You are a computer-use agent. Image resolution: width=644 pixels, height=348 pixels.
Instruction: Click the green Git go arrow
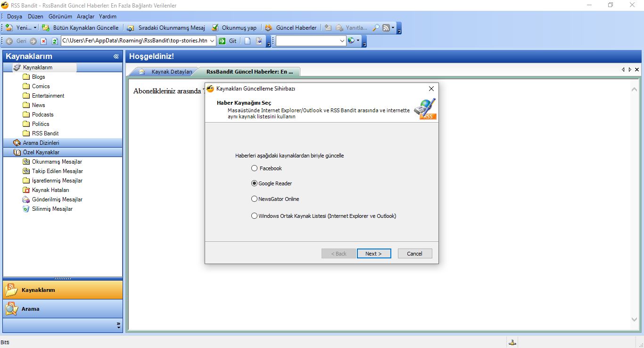pyautogui.click(x=223, y=41)
